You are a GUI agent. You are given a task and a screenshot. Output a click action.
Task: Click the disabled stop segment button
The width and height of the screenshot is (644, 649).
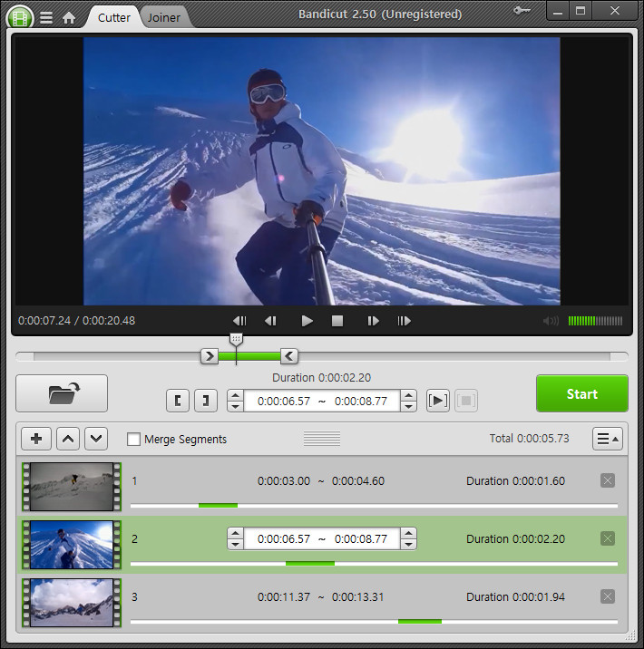[x=466, y=401]
